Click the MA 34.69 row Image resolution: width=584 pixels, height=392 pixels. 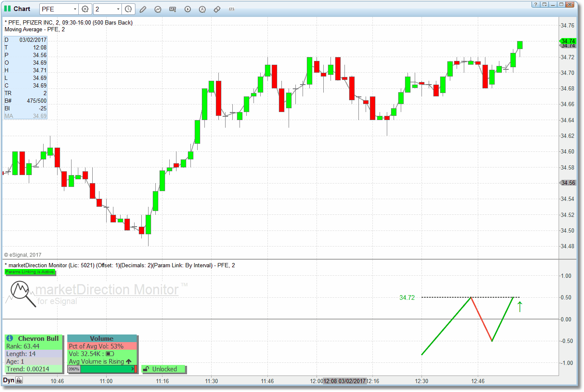coord(25,116)
